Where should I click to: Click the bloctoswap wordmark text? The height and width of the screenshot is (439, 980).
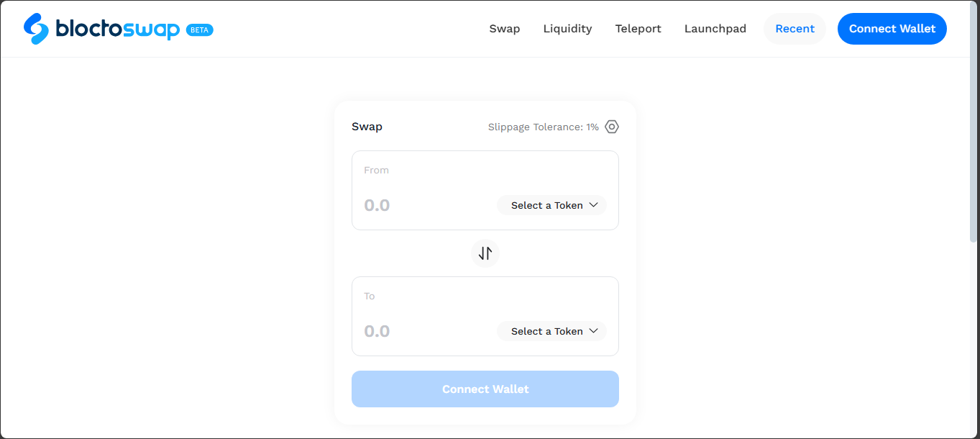[117, 29]
